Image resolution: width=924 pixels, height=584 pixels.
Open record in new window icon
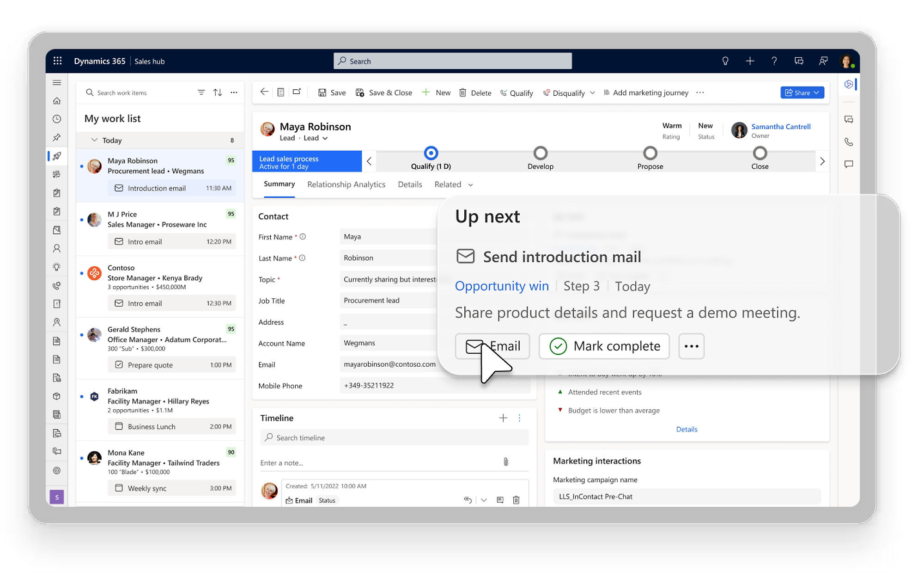tap(297, 92)
